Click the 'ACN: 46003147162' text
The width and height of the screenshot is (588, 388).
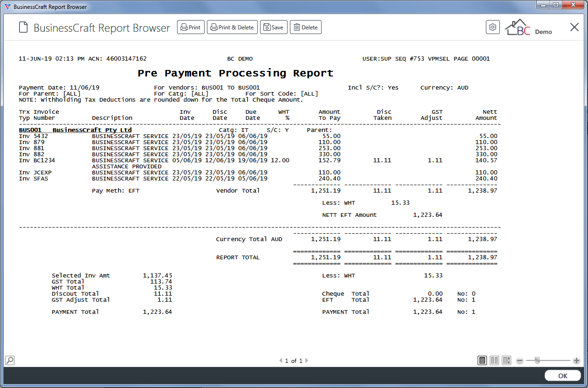coord(117,59)
